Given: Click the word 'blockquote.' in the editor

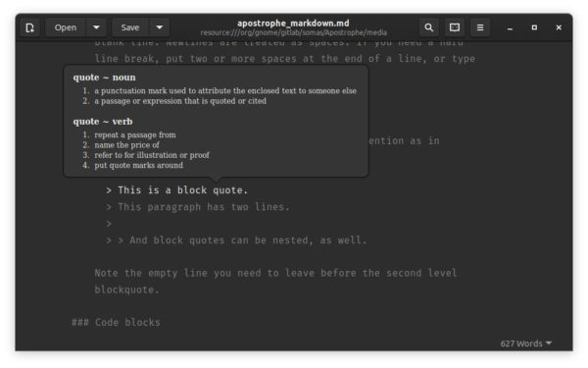Looking at the screenshot, I should (126, 289).
